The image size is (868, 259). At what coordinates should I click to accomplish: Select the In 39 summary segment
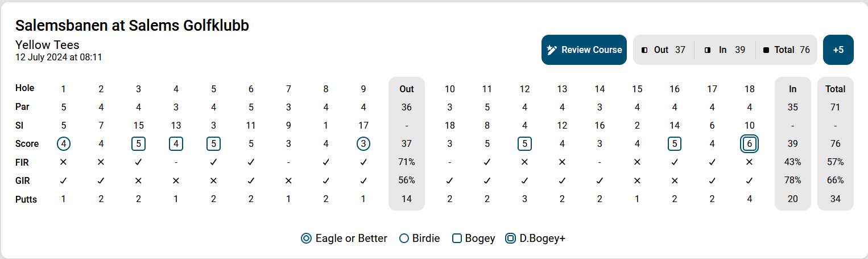[725, 50]
